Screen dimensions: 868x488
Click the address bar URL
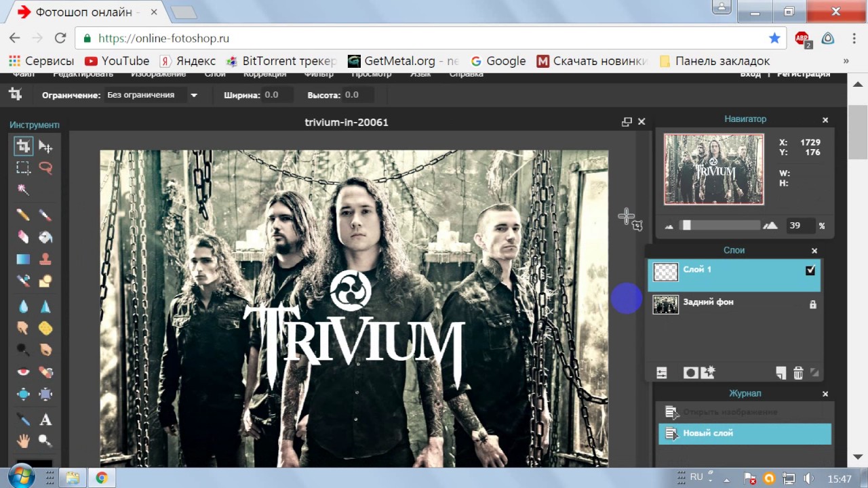click(x=163, y=39)
